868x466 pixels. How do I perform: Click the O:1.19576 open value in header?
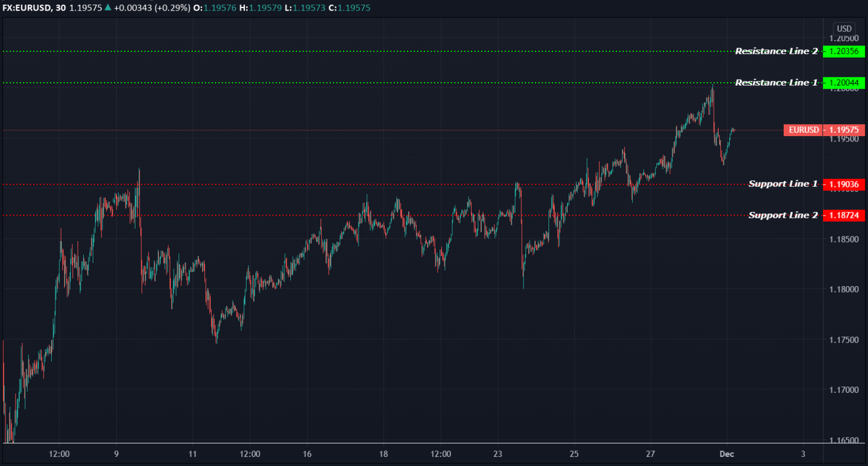(x=214, y=7)
